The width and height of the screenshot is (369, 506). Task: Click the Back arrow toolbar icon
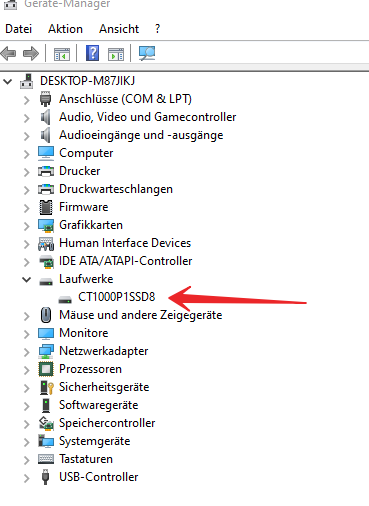pos(8,53)
